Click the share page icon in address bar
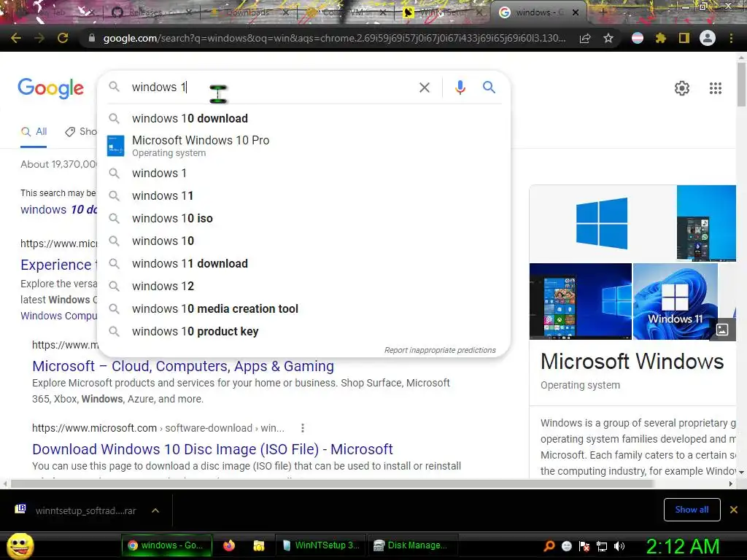 pyautogui.click(x=585, y=39)
